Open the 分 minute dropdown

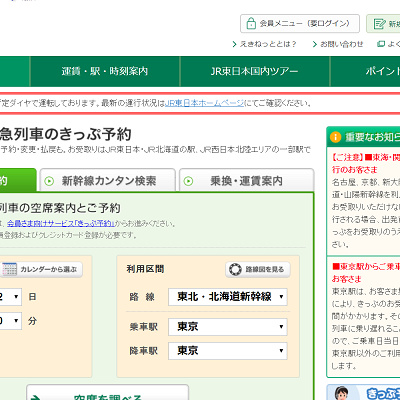(11, 321)
